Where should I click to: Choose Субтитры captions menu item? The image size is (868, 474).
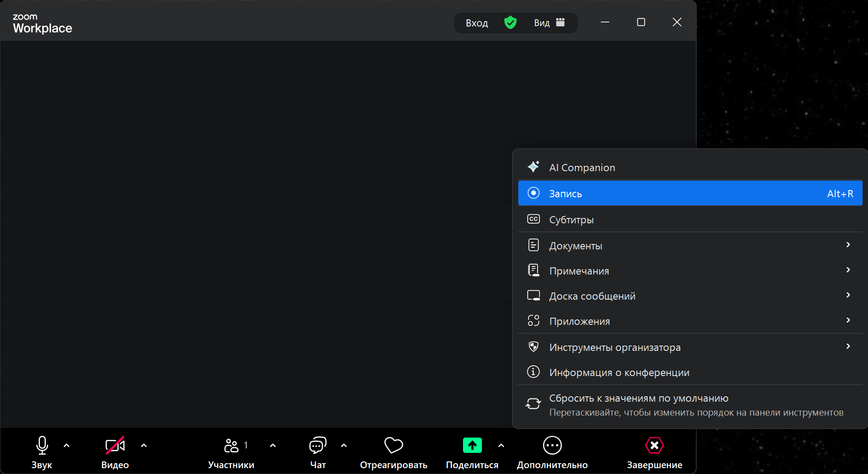coord(571,220)
